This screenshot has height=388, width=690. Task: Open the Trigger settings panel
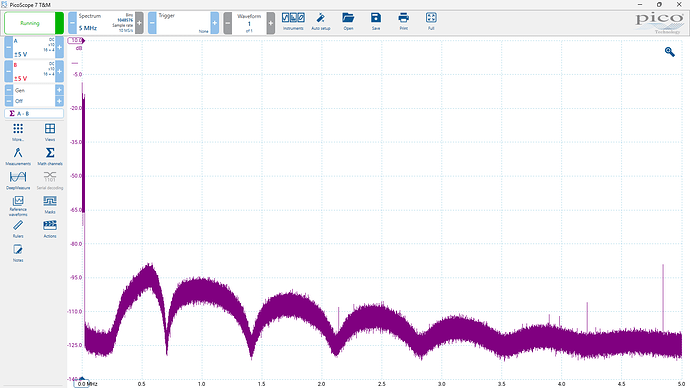tap(183, 23)
